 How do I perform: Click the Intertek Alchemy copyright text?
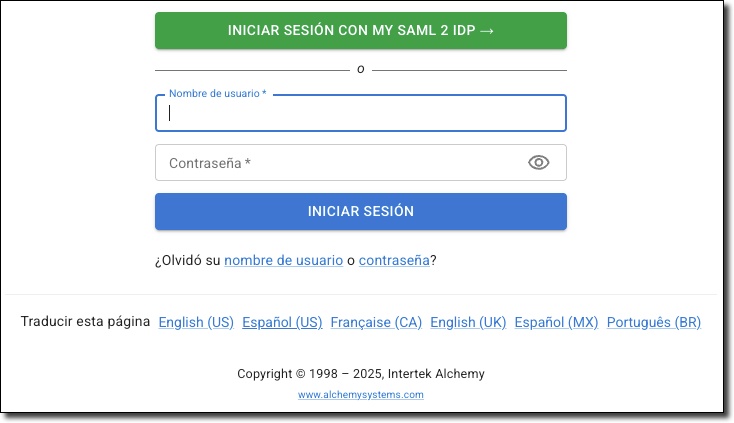point(360,374)
